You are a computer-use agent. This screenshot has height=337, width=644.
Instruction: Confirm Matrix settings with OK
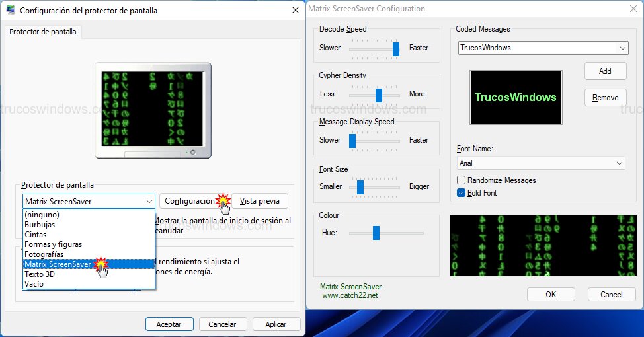(x=550, y=295)
